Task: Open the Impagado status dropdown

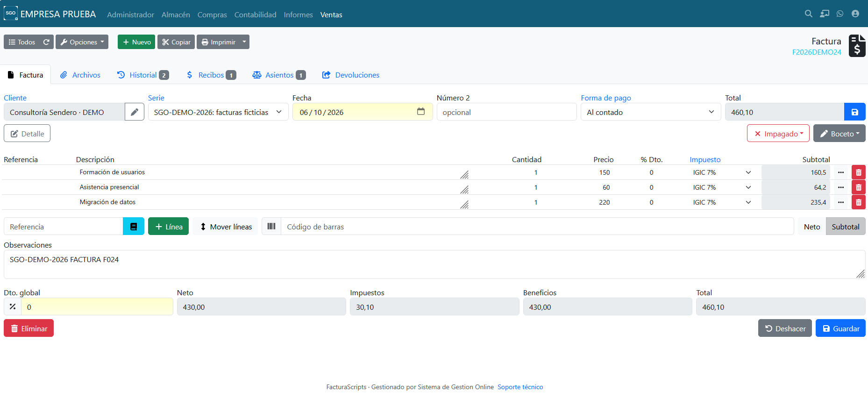Action: pos(778,134)
